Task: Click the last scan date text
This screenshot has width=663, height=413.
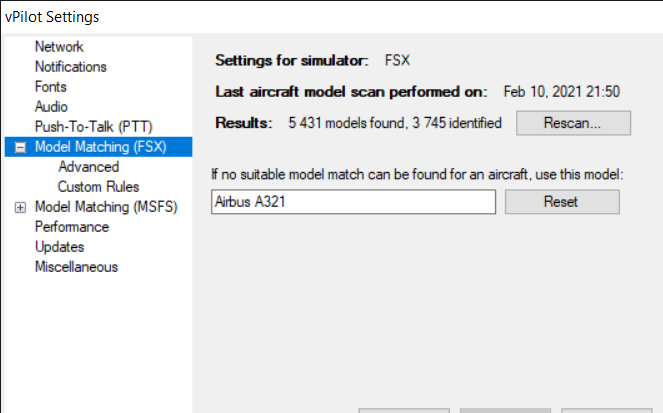Action: tap(562, 92)
